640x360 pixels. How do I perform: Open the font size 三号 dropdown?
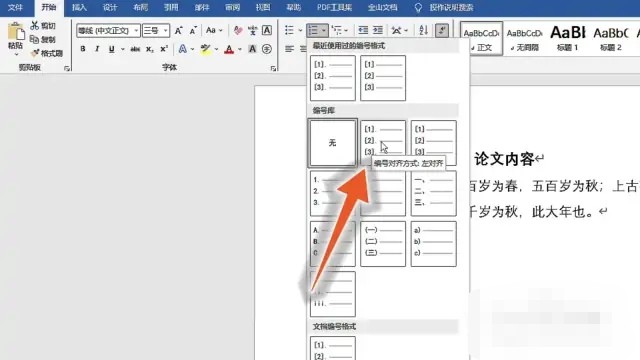[x=156, y=31]
